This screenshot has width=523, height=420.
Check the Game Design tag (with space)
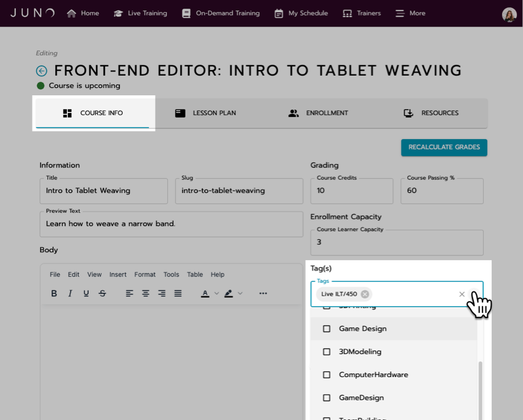[x=327, y=329]
